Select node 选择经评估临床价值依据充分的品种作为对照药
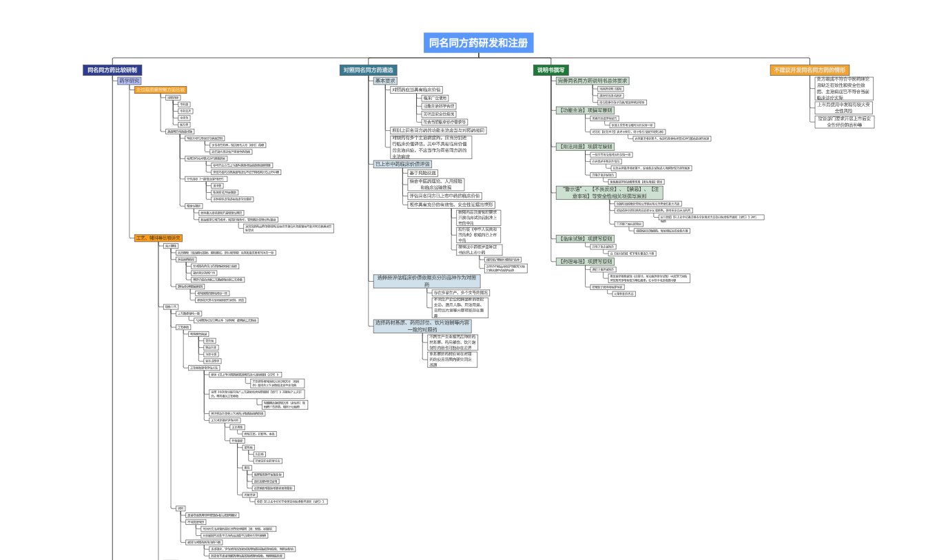 point(426,281)
